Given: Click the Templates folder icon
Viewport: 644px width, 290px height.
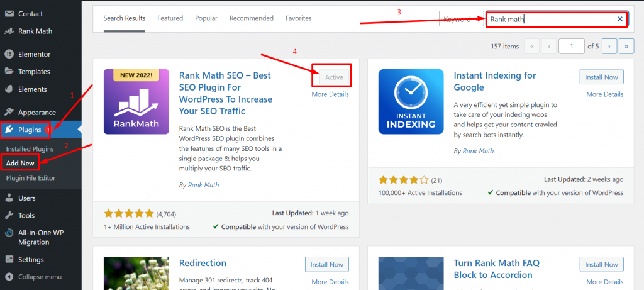Looking at the screenshot, I should (x=9, y=72).
